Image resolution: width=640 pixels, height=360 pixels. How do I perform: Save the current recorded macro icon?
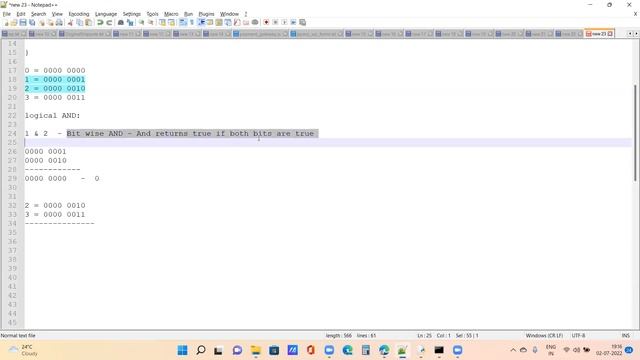coord(302,22)
